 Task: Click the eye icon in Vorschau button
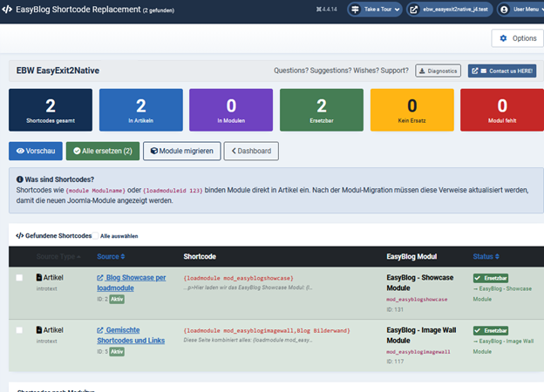20,151
